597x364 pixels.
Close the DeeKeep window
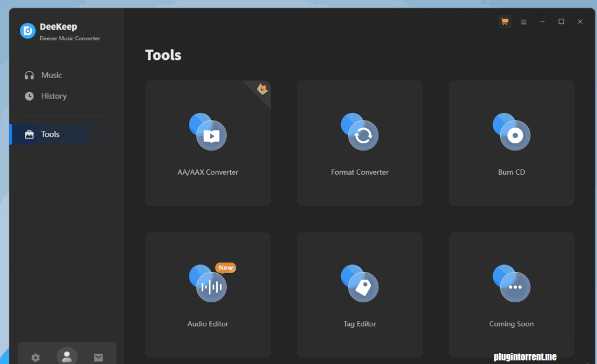click(x=580, y=22)
